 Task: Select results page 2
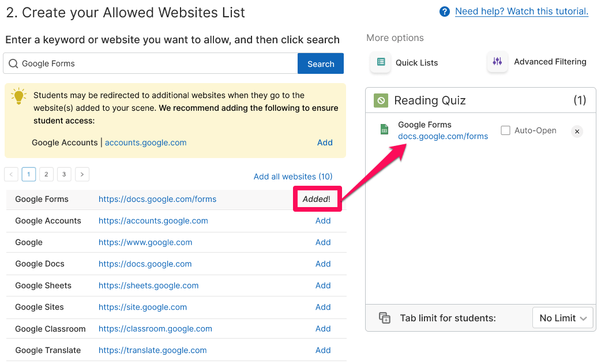[x=46, y=174]
